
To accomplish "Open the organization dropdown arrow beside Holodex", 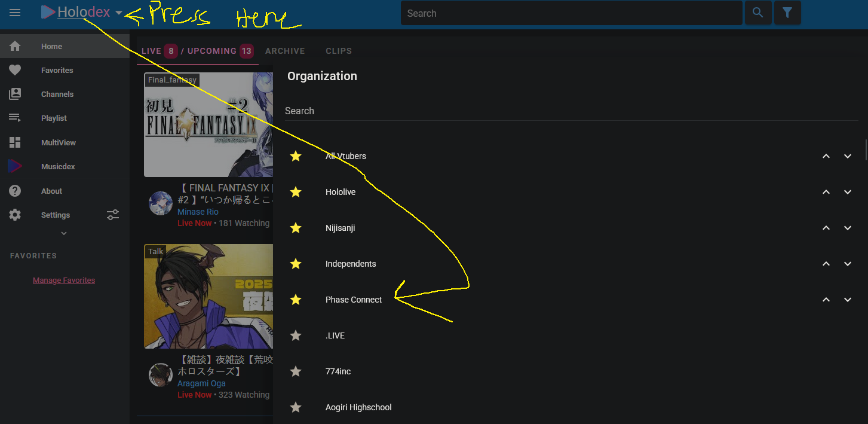I will pos(119,13).
